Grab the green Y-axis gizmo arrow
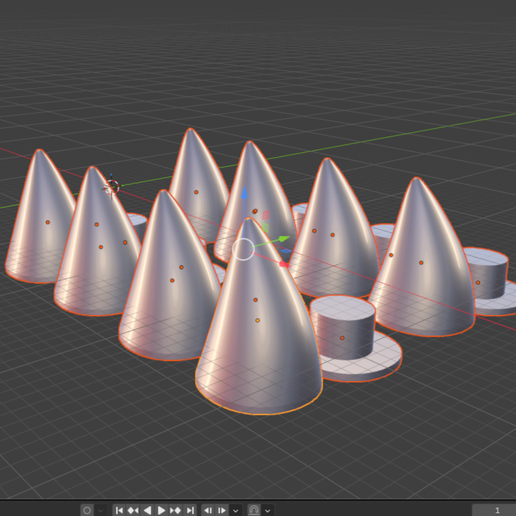The image size is (516, 516). point(283,239)
